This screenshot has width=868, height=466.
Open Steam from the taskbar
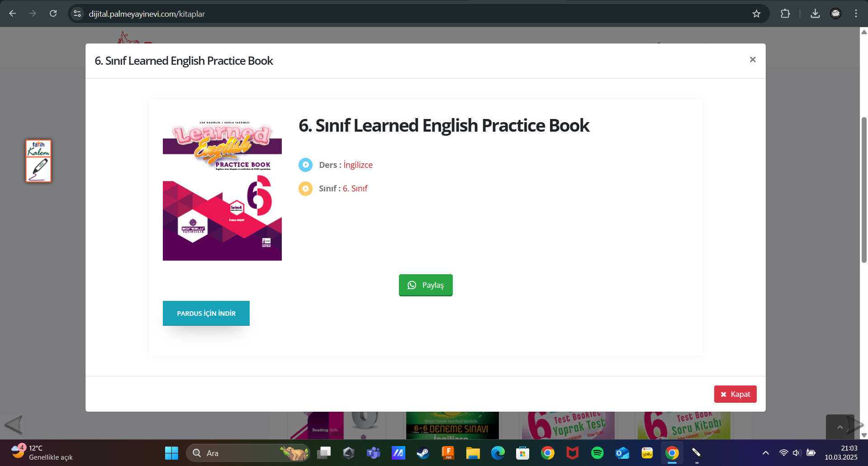tap(423, 453)
